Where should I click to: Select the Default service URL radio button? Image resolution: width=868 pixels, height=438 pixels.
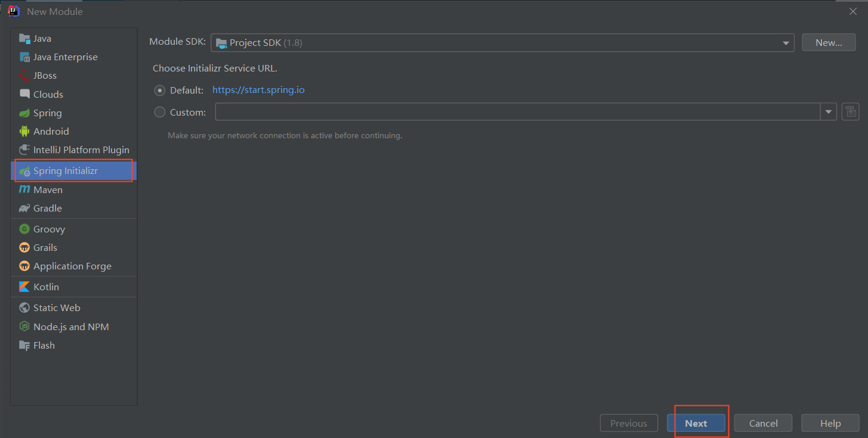click(x=160, y=91)
